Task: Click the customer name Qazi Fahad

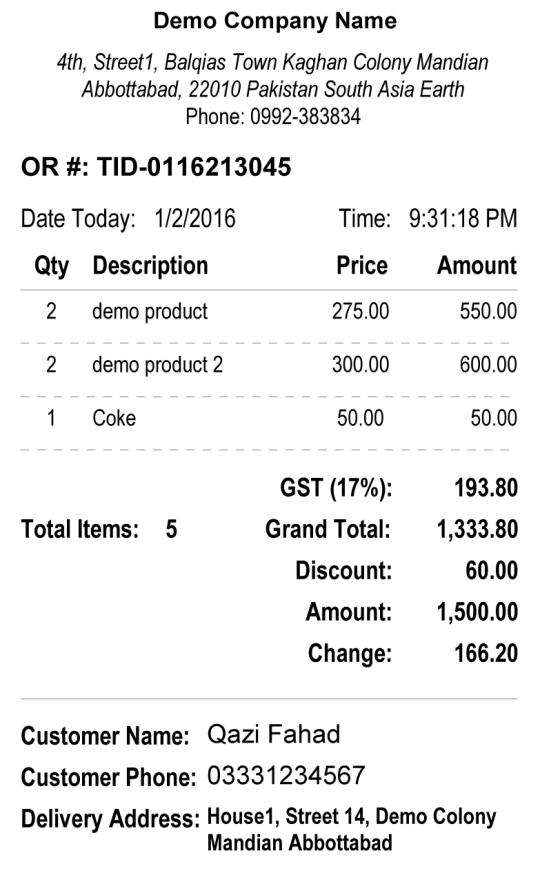Action: (273, 734)
